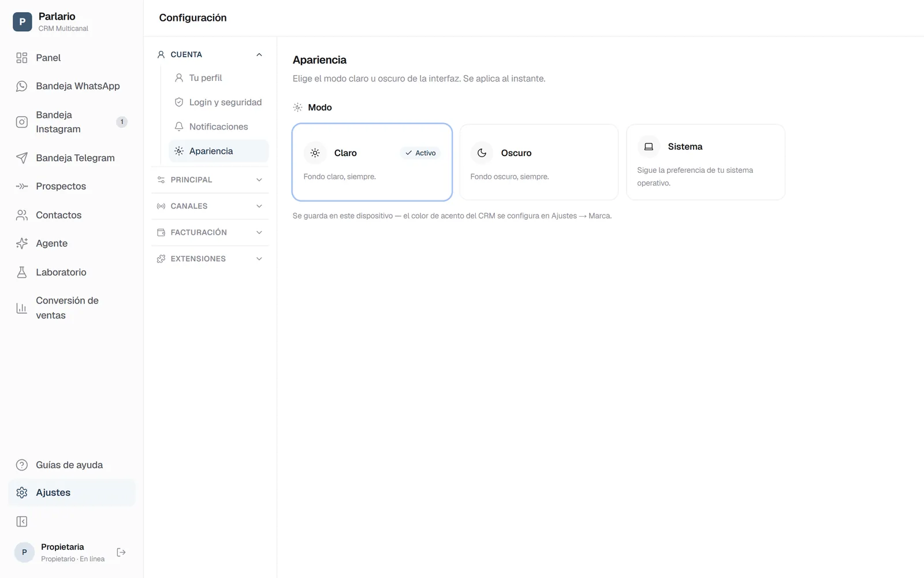Image resolution: width=924 pixels, height=578 pixels.
Task: Click the Ajustes gear icon
Action: coord(22,492)
